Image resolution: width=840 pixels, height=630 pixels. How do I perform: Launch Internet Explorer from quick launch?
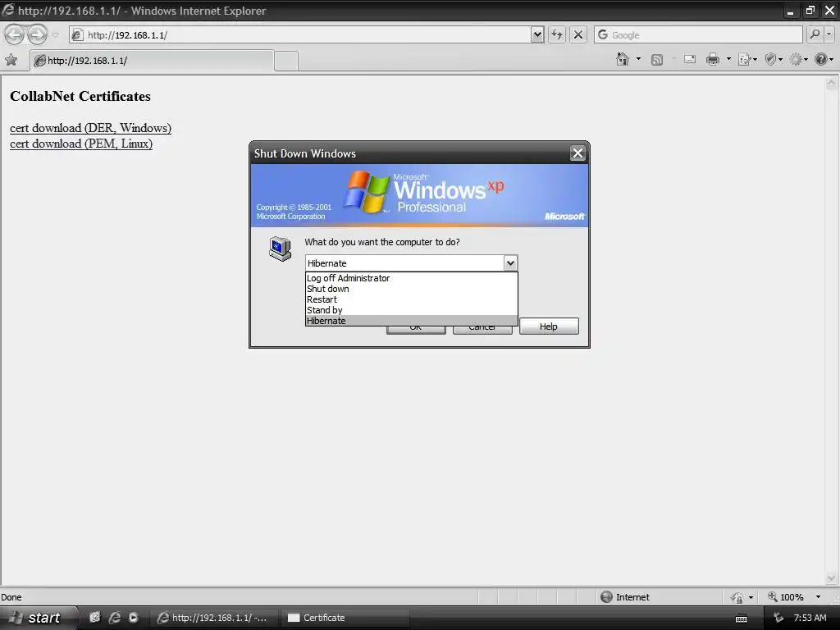(114, 618)
